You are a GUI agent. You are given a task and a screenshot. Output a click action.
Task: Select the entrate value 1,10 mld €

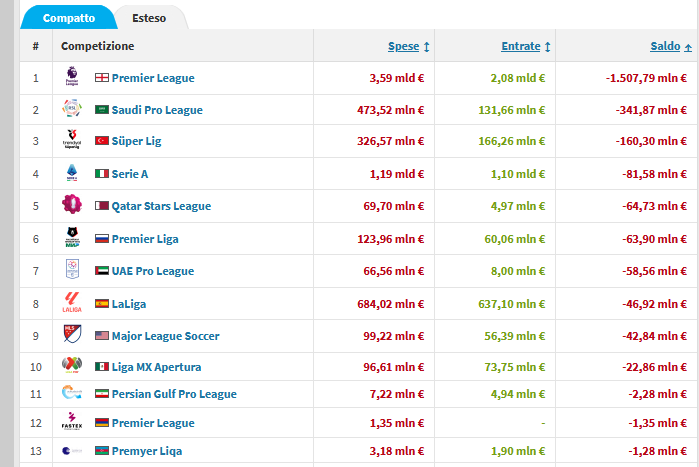tap(518, 174)
